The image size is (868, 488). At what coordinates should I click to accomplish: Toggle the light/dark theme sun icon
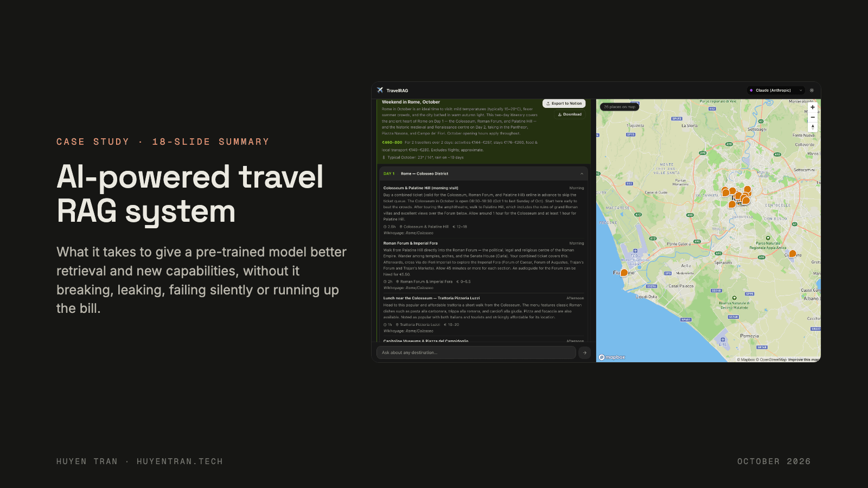812,91
